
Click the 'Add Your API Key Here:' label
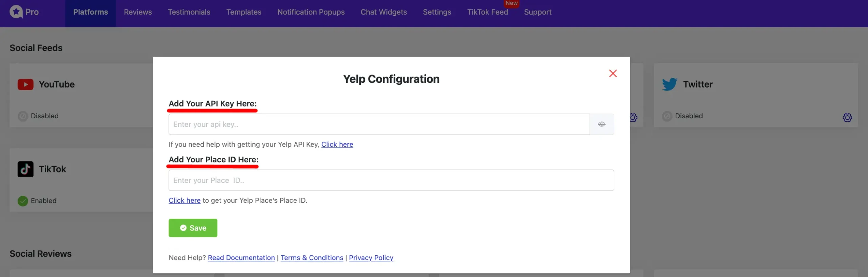[213, 104]
